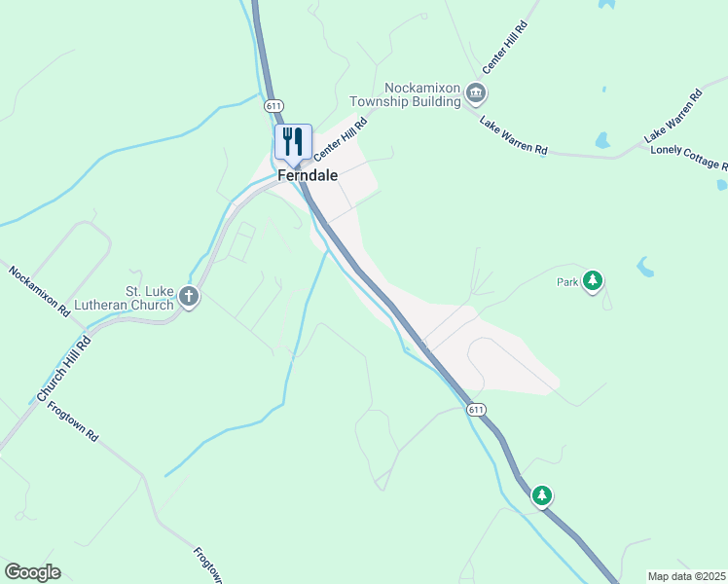Open the Google logo link
Screen dimensions: 728x584
(32, 572)
